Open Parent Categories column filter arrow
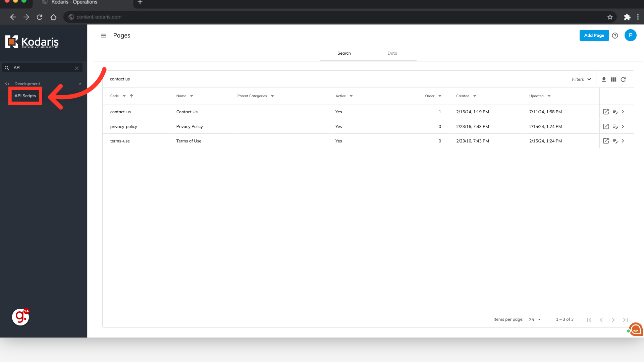This screenshot has width=644, height=362. pyautogui.click(x=272, y=96)
